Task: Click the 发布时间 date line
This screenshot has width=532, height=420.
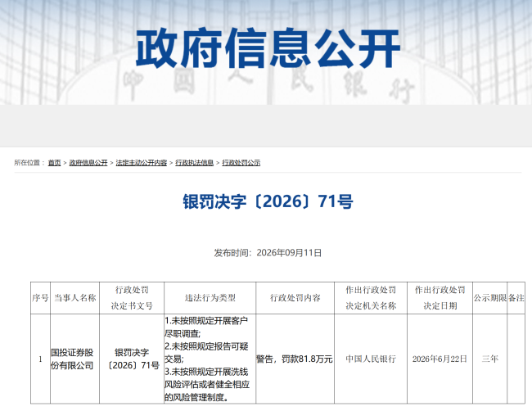Action: coord(268,253)
